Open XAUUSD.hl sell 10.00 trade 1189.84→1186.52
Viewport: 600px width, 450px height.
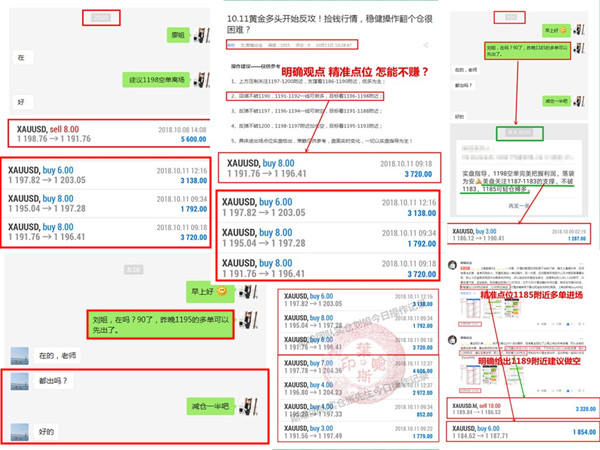point(522,409)
